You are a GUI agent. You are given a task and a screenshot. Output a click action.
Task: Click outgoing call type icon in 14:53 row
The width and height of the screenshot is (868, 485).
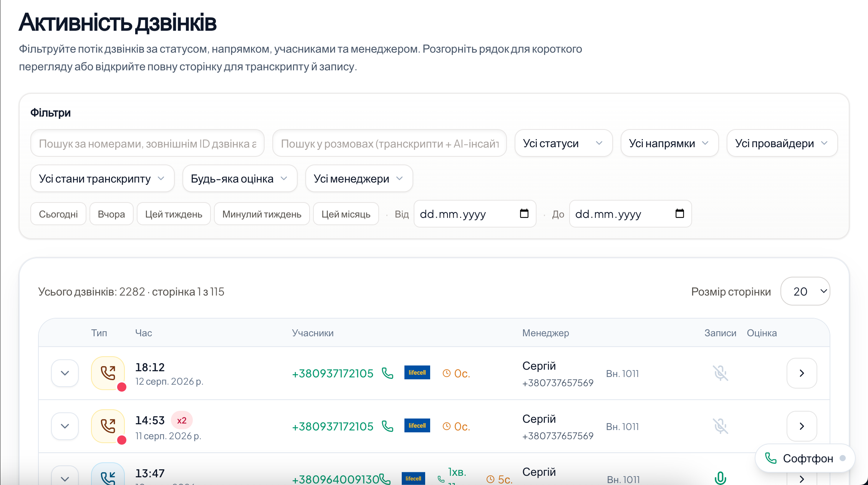108,426
